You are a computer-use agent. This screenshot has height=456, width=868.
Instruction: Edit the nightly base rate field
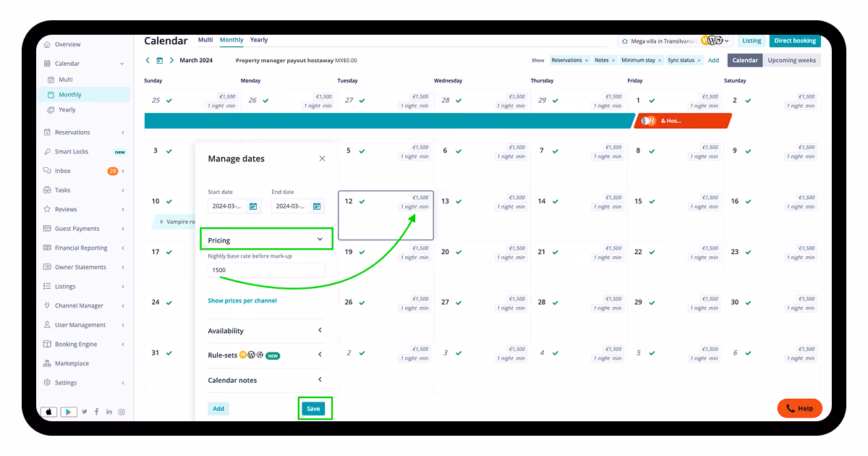[x=266, y=270]
